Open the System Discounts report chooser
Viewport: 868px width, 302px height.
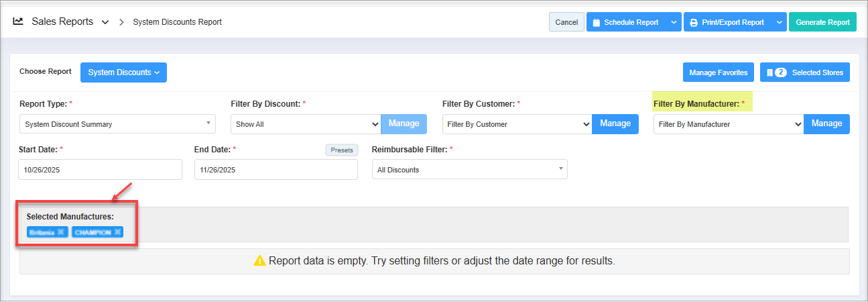pos(123,72)
